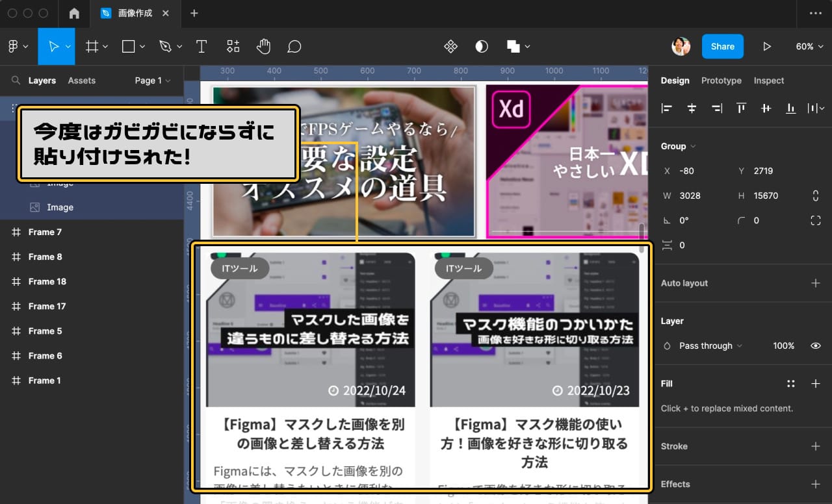The width and height of the screenshot is (832, 504).
Task: Select the Text tool
Action: click(201, 47)
